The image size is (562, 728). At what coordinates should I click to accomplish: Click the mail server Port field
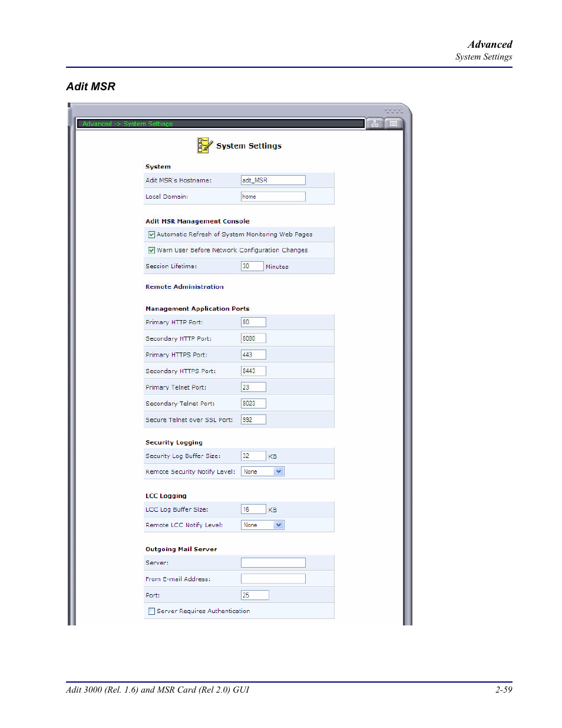coord(255,595)
